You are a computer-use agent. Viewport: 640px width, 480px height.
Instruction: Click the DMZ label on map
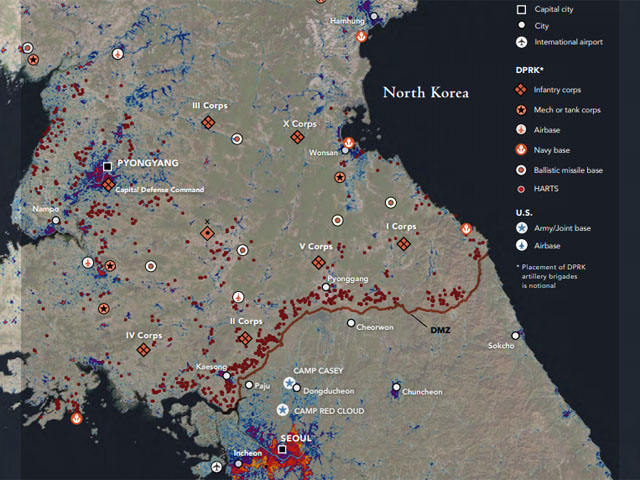click(x=441, y=329)
